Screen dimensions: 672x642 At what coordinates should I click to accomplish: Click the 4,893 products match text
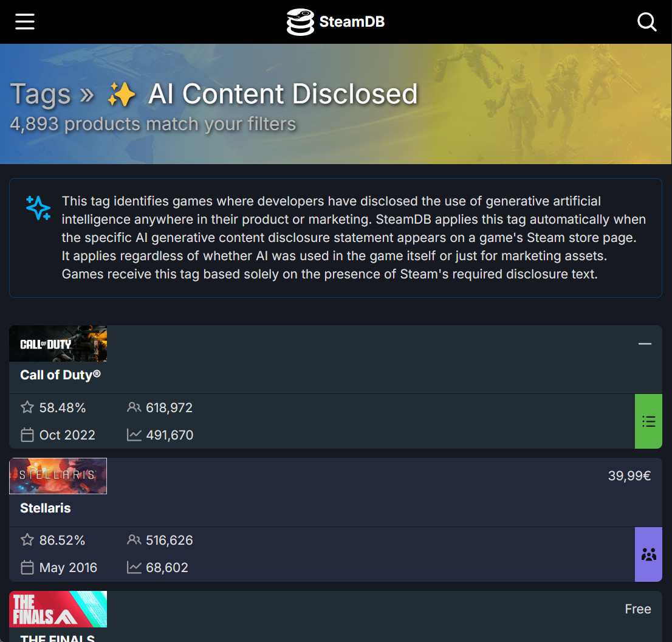[153, 124]
